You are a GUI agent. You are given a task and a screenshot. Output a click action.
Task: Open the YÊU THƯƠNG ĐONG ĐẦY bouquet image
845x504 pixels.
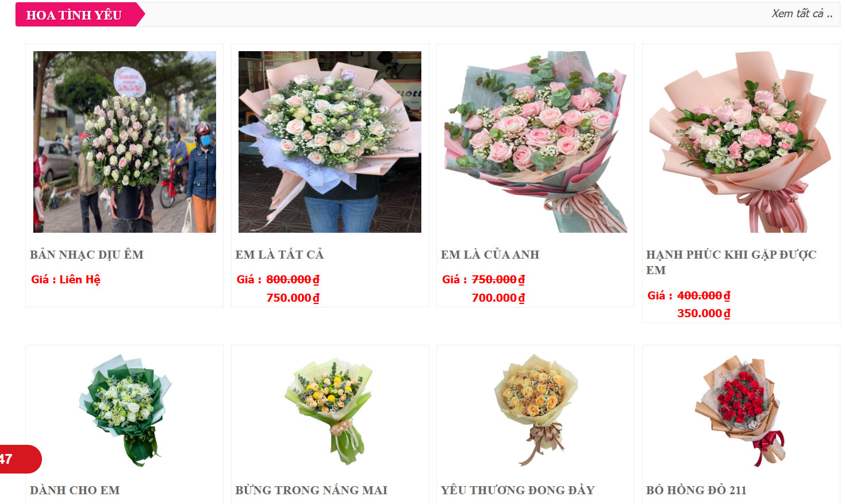click(535, 410)
